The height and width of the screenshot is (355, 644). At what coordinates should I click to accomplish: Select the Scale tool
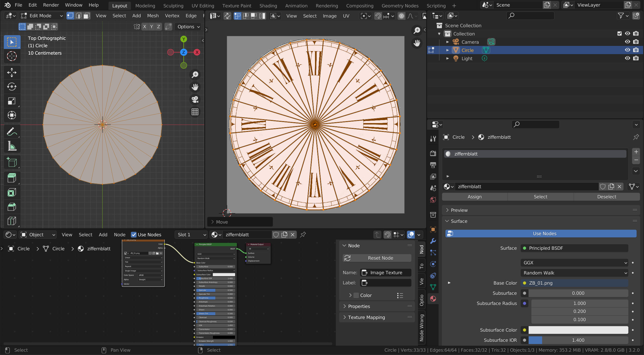click(12, 101)
